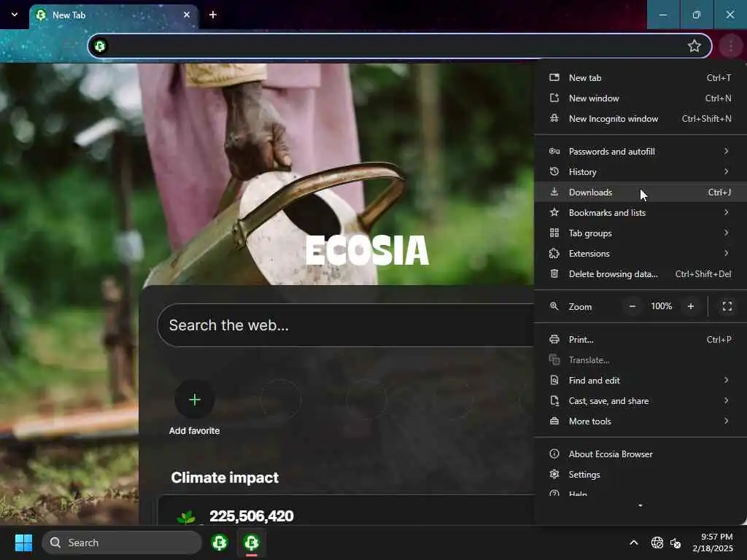Click the magnifier icon beside Zoom

554,306
